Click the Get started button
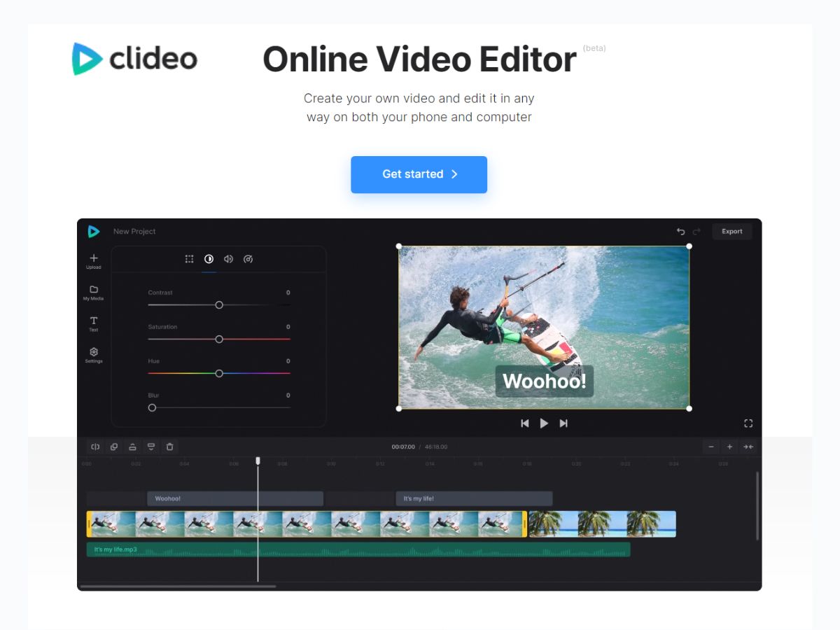The height and width of the screenshot is (630, 840). point(419,174)
